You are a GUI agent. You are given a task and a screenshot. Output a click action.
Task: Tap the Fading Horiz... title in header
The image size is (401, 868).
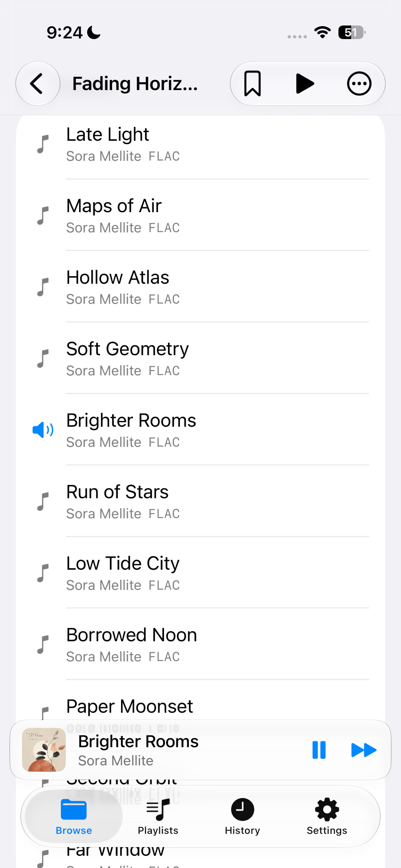point(135,84)
